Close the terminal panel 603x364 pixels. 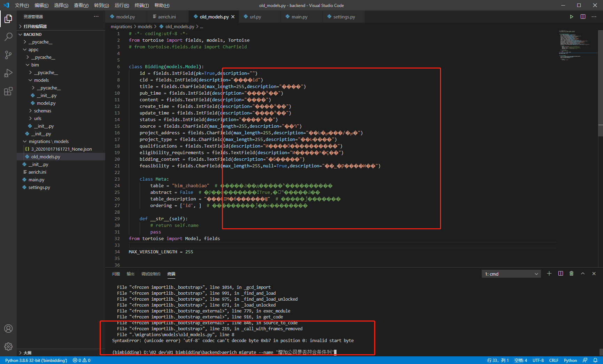tap(594, 274)
